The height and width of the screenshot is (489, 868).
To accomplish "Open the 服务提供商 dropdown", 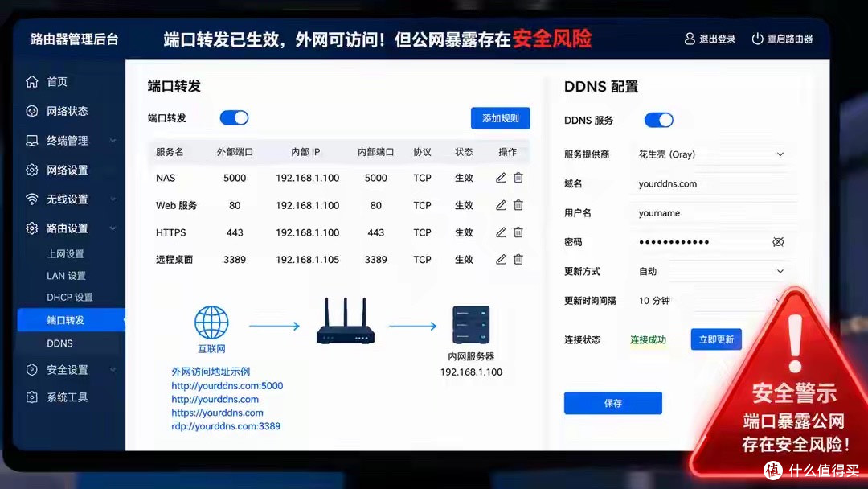I will point(711,154).
